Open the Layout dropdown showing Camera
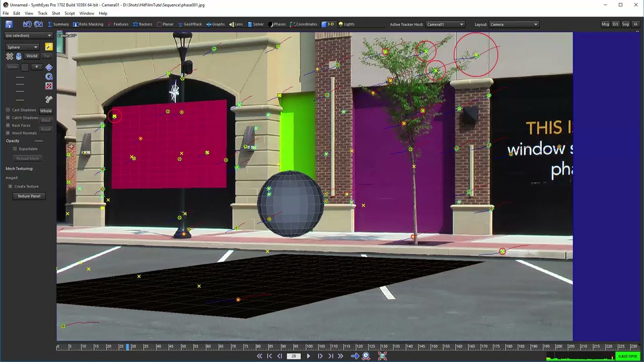 click(x=514, y=24)
